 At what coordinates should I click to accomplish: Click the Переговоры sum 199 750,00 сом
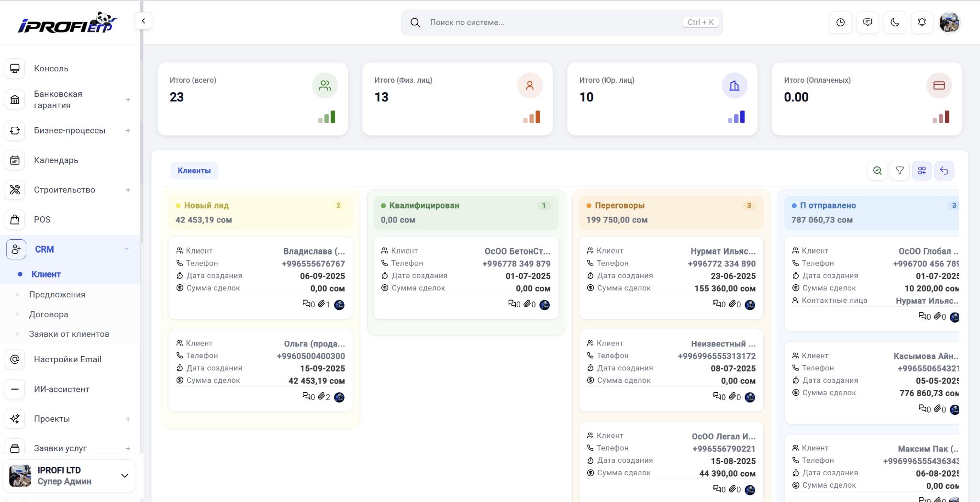617,220
